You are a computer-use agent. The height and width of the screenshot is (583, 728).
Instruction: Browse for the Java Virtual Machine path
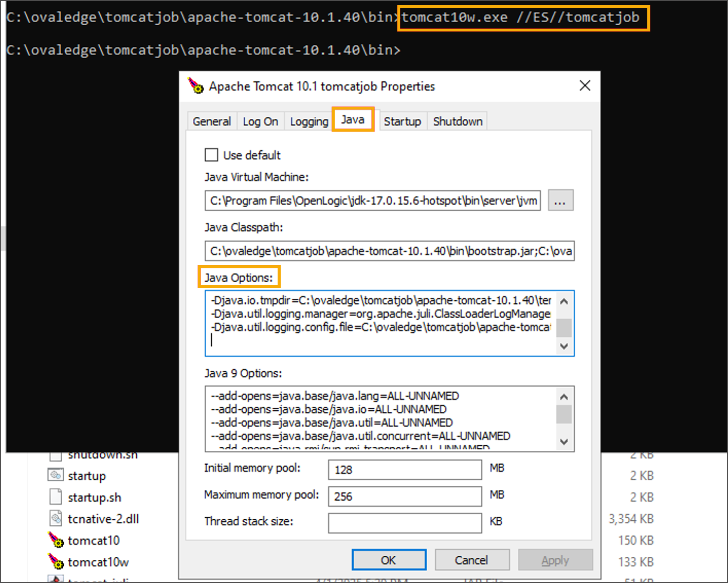(x=560, y=201)
